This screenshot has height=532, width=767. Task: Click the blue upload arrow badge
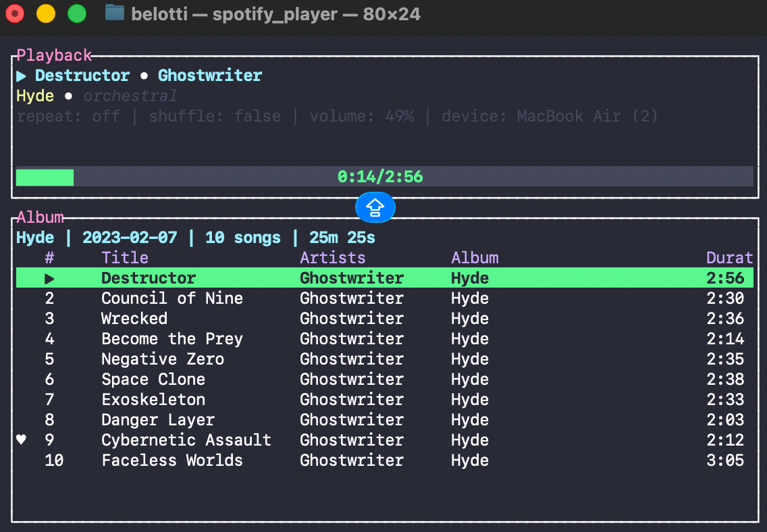tap(375, 207)
